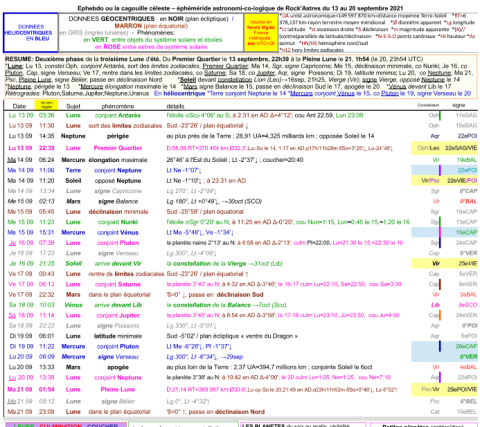Select the 'en VERT entre objets du système solaire' line

[153, 40]
